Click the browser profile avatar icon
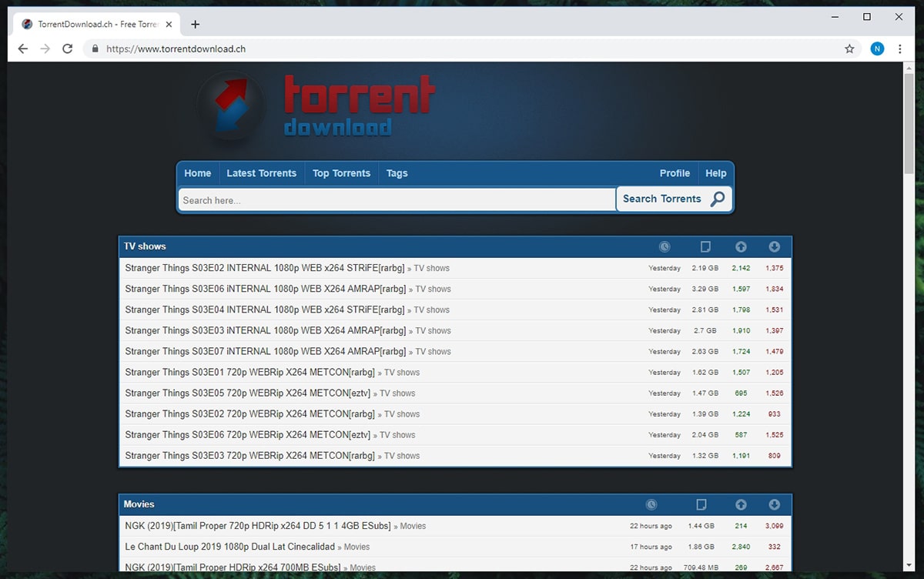The image size is (924, 579). (x=877, y=48)
